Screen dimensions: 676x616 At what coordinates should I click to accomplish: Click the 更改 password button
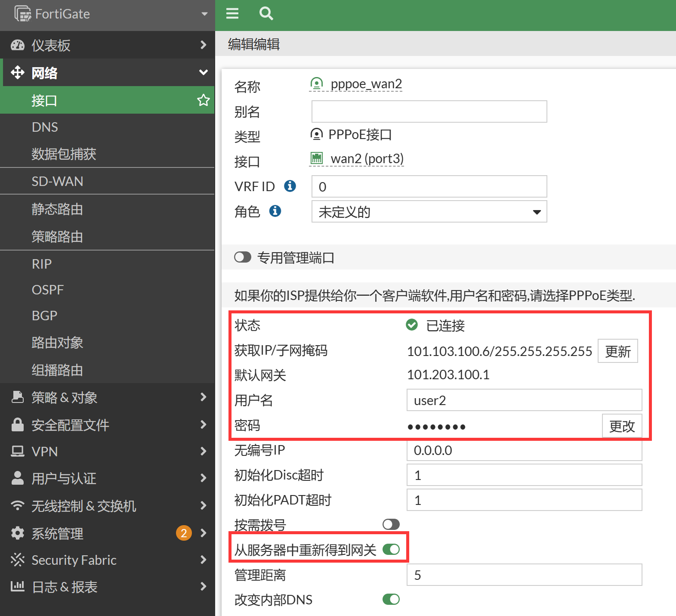pos(622,426)
